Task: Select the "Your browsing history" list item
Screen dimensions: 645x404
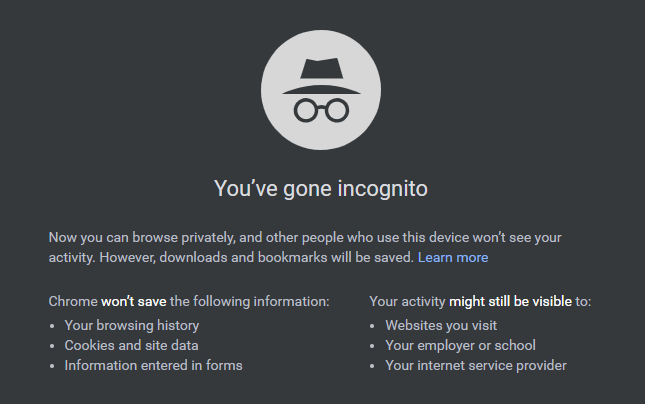Action: coord(132,325)
